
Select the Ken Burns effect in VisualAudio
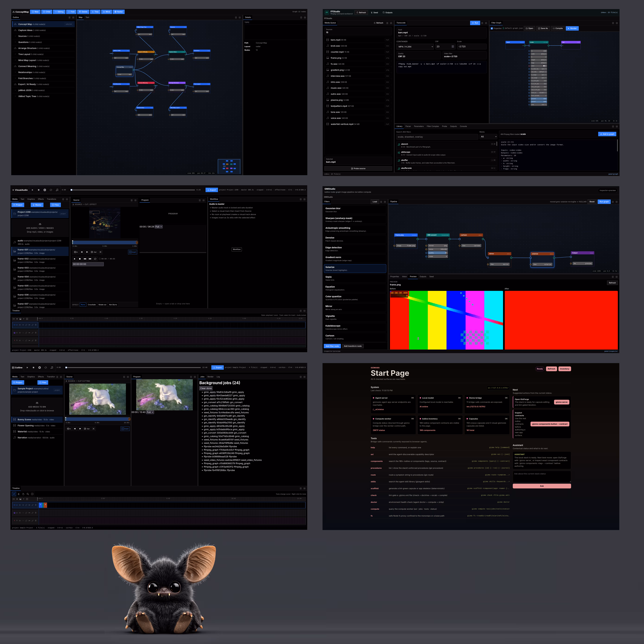(x=113, y=305)
